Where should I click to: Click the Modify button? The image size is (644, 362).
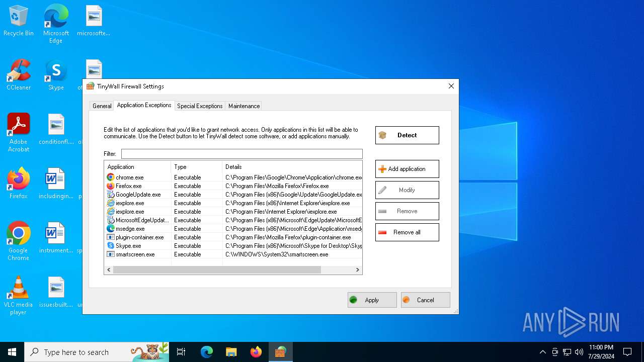pyautogui.click(x=407, y=190)
